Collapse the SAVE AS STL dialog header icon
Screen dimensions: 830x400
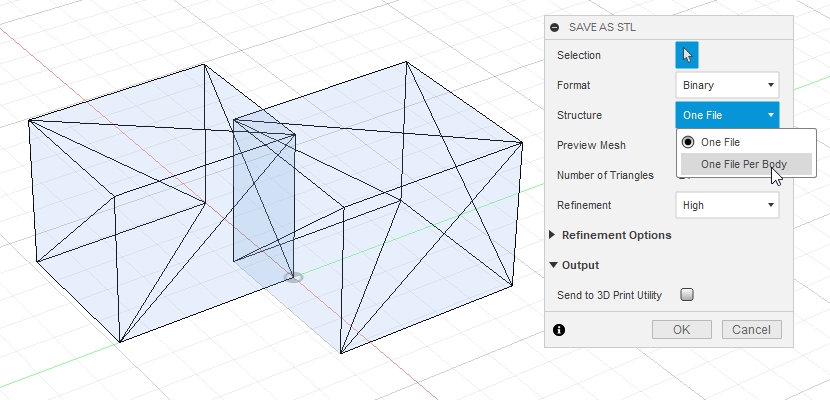[x=554, y=28]
